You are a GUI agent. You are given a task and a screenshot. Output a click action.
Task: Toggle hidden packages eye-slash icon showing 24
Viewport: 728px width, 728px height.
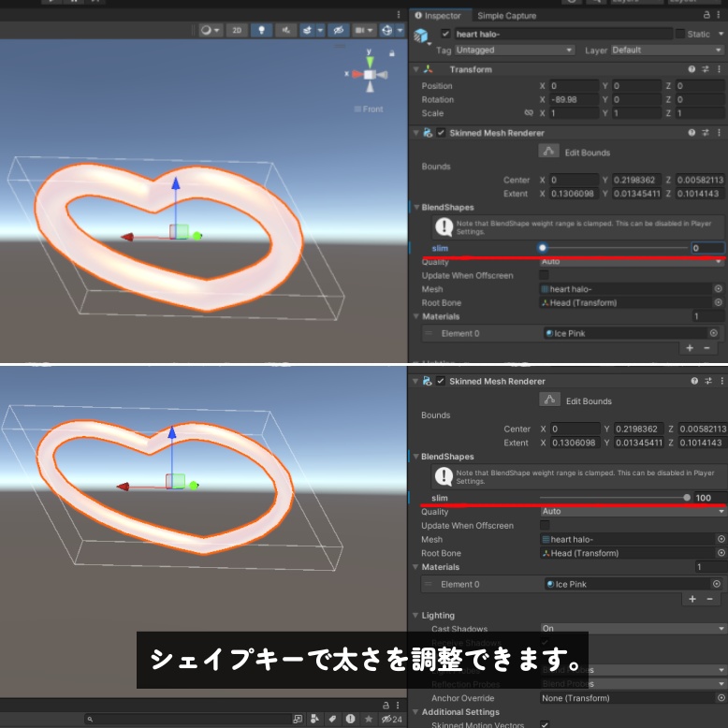click(x=391, y=720)
